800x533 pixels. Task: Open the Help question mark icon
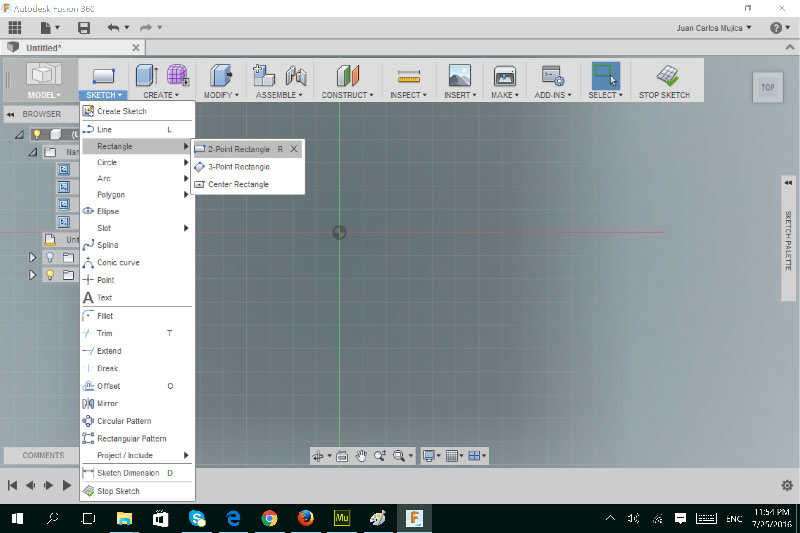(776, 28)
